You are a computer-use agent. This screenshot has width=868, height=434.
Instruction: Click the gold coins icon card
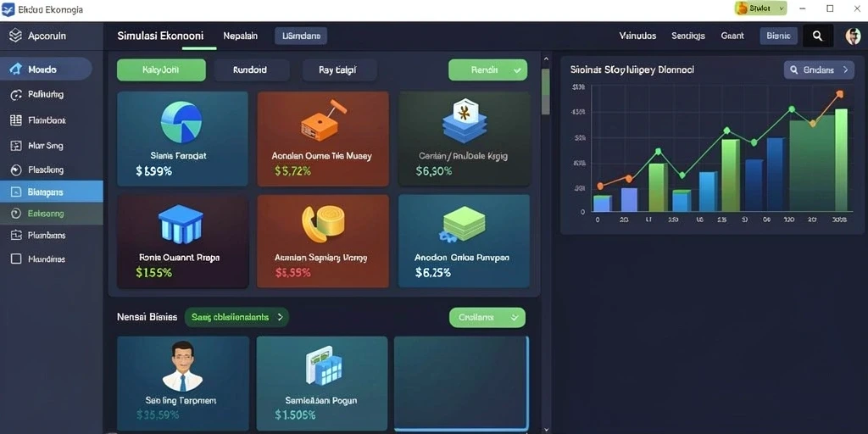(323, 241)
